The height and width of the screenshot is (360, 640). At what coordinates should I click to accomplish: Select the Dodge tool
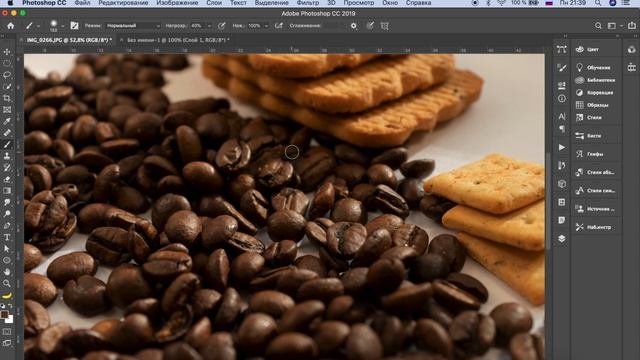(7, 214)
